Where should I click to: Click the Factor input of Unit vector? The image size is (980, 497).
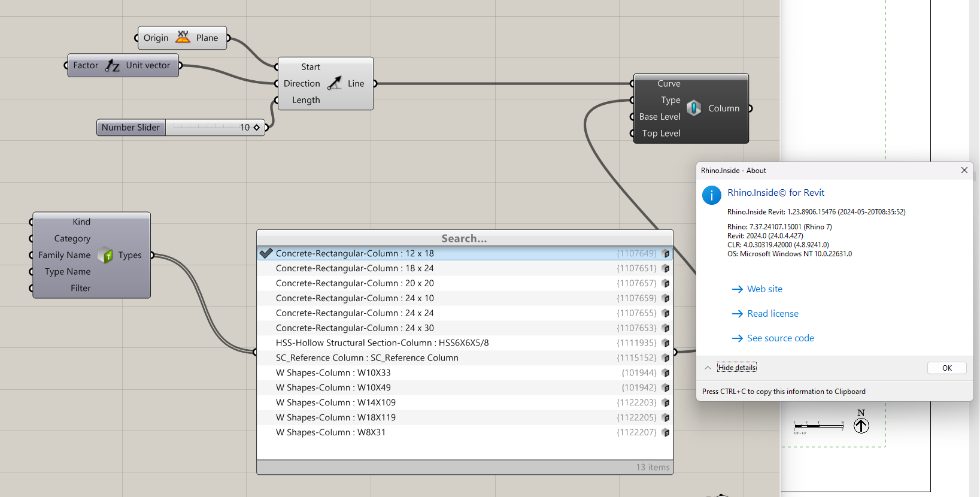point(86,65)
